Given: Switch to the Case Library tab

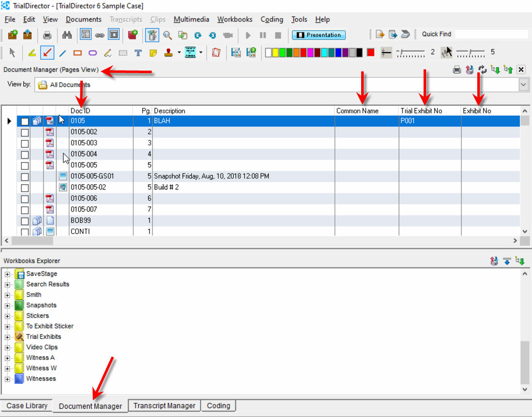Looking at the screenshot, I should [x=27, y=406].
